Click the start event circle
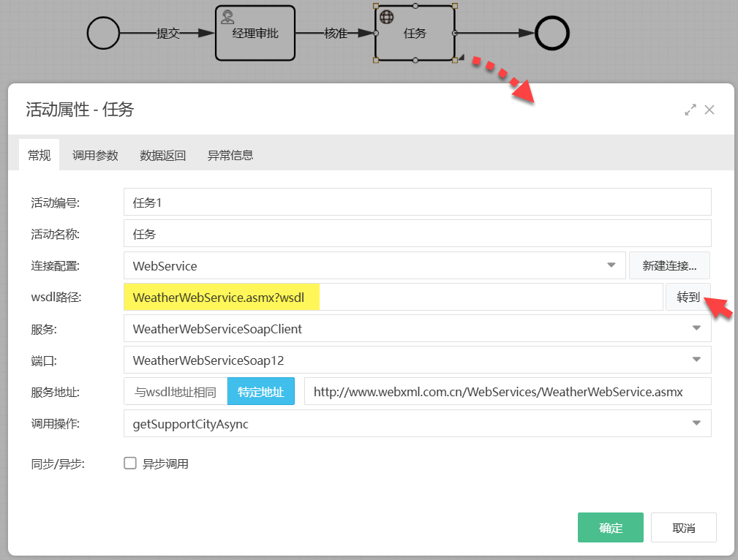738x560 pixels. 103,33
